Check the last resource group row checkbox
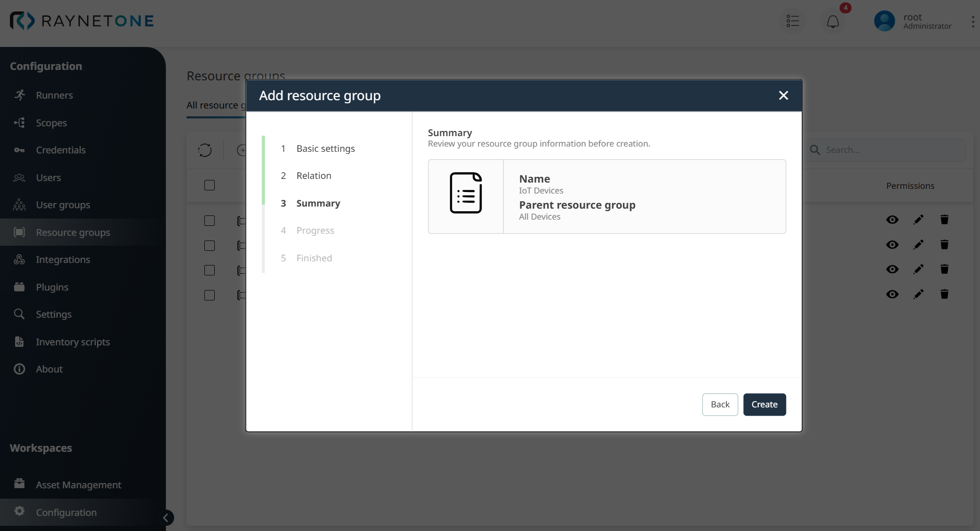The width and height of the screenshot is (980, 531). pos(209,295)
